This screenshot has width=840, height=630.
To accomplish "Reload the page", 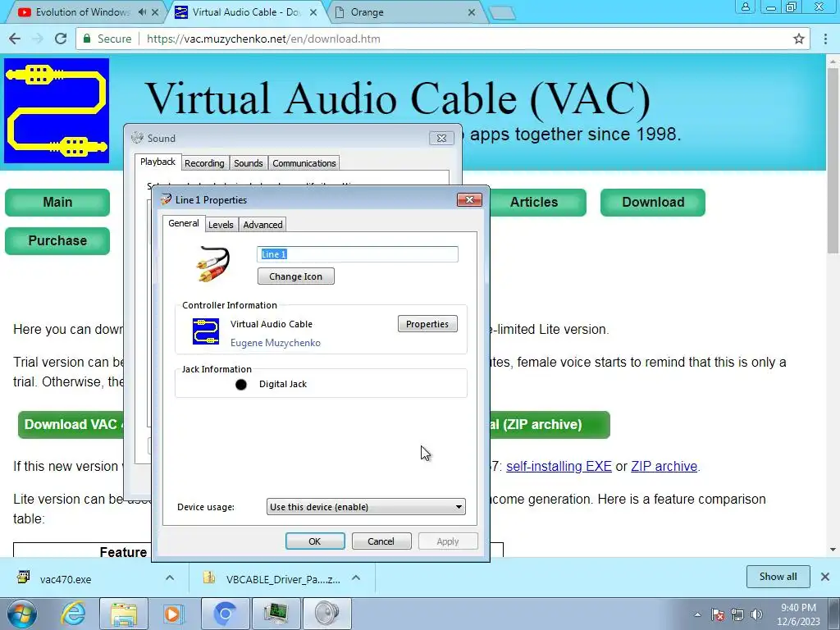I will click(61, 39).
